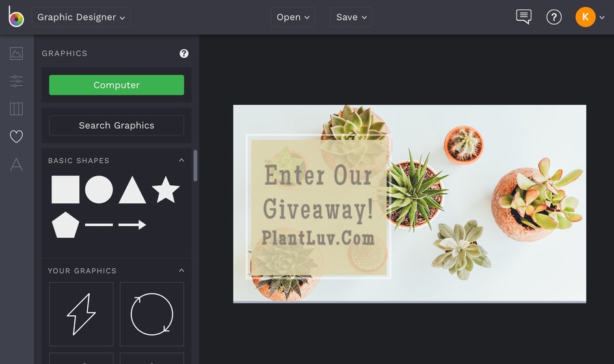Viewport: 614px width, 364px height.
Task: Collapse the Your Graphics section
Action: point(181,270)
